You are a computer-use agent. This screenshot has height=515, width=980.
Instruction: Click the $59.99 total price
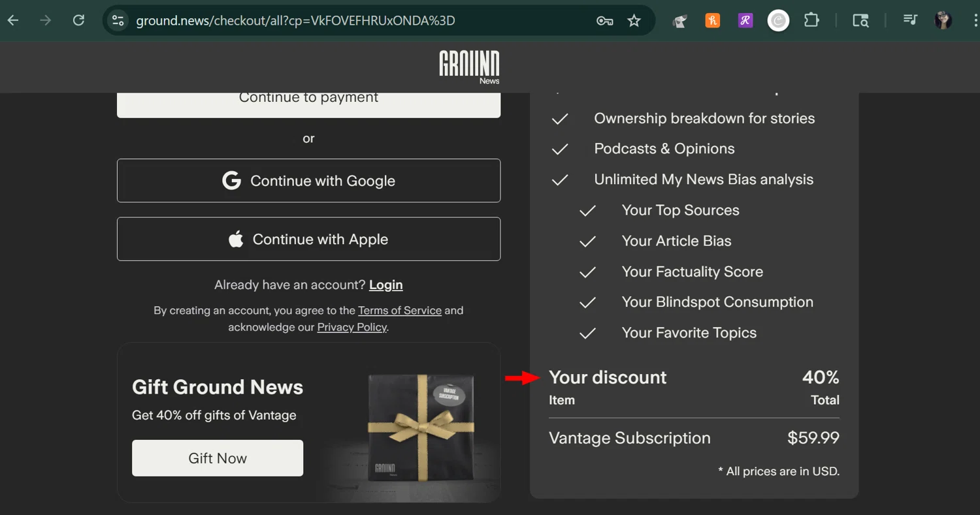(813, 438)
